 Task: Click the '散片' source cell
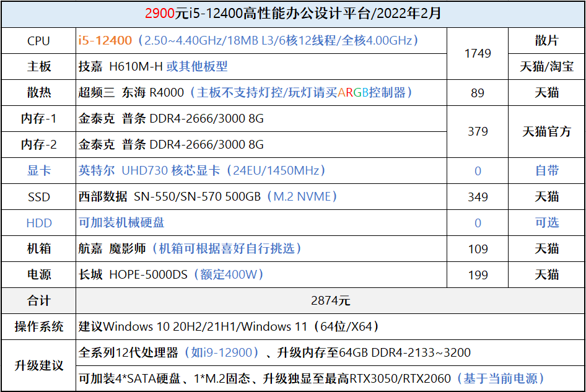coord(546,40)
